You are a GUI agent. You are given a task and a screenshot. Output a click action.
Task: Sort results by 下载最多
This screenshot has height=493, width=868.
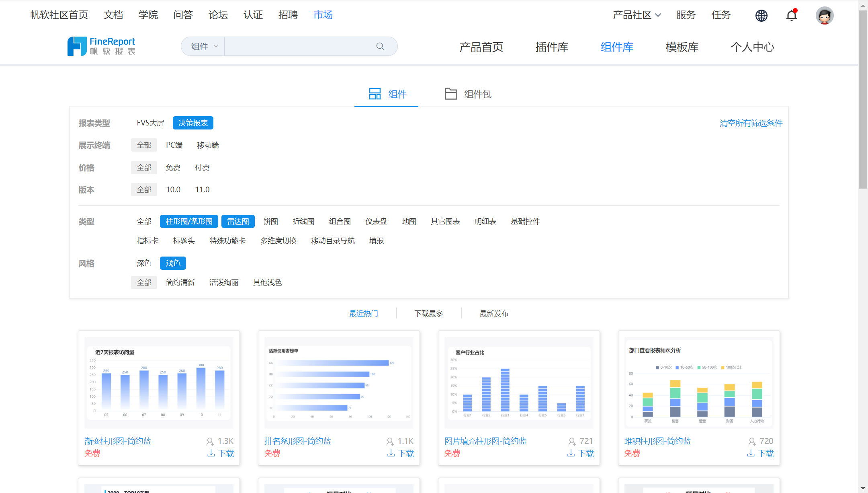click(429, 314)
